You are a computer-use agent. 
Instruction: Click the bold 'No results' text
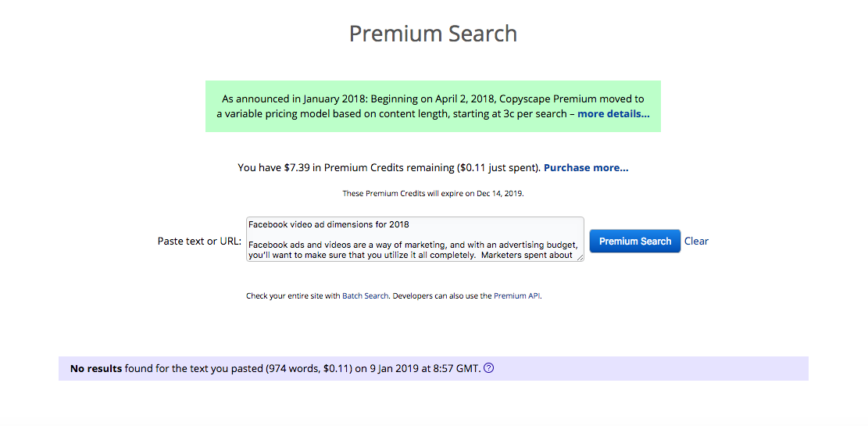[x=96, y=368]
